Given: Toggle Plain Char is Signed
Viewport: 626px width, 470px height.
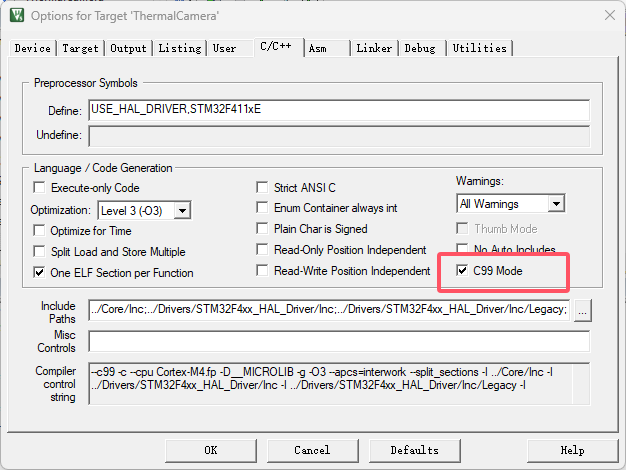Looking at the screenshot, I should (x=263, y=229).
